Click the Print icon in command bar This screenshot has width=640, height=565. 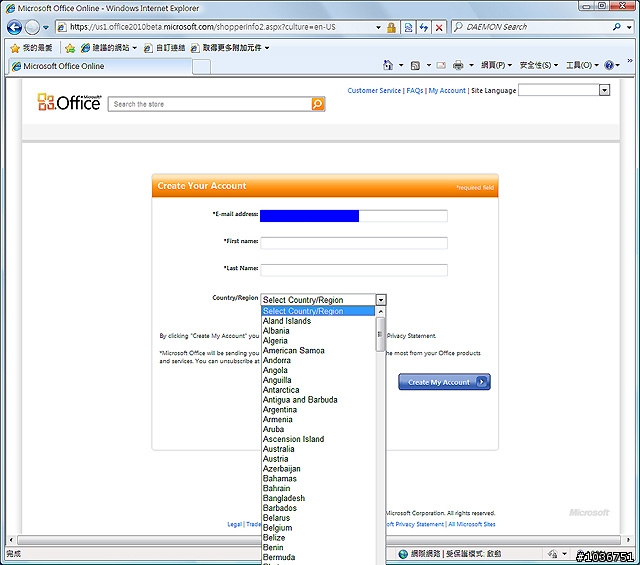coord(458,65)
